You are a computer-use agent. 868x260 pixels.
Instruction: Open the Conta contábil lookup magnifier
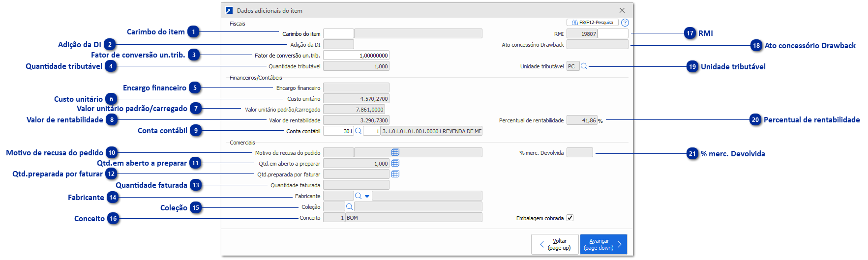coord(359,131)
